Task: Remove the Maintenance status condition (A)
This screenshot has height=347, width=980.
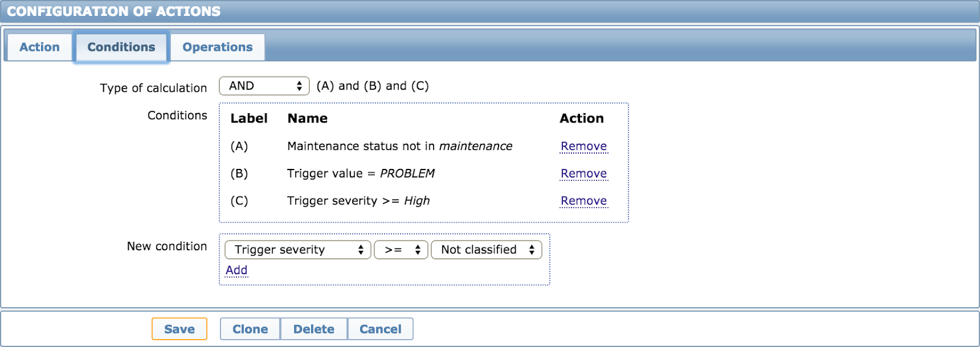Action: pyautogui.click(x=584, y=146)
